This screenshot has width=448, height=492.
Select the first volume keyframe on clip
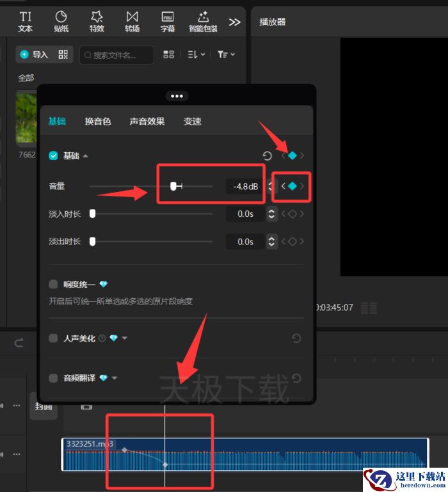point(124,450)
